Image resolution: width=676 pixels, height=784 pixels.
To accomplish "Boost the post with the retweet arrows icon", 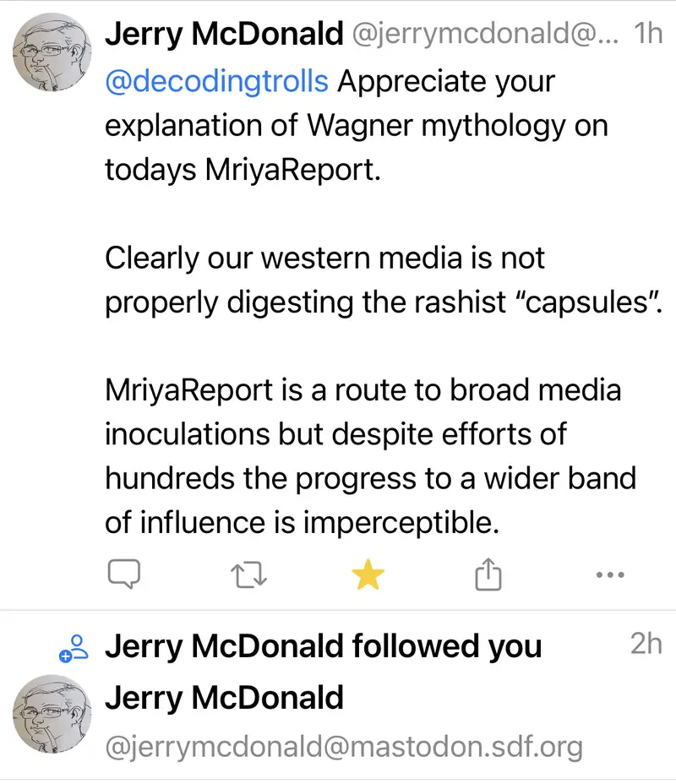I will tap(248, 574).
